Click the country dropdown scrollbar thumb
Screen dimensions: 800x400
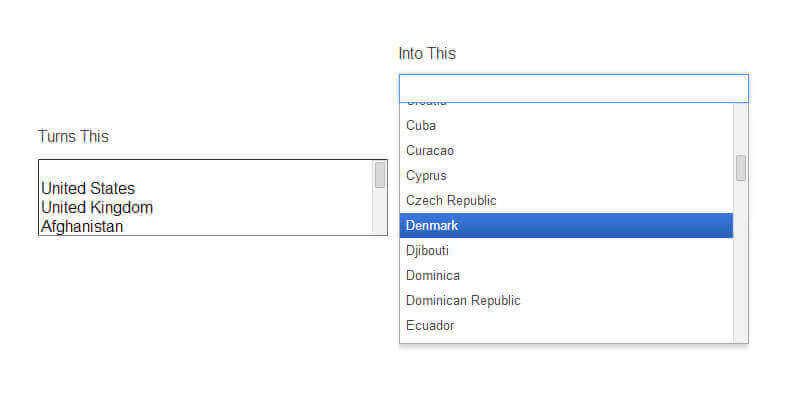(741, 168)
